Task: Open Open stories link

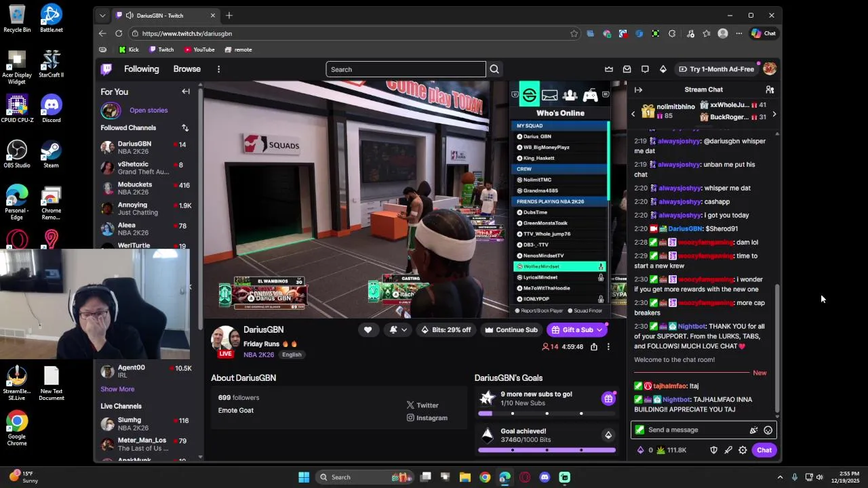Action: 149,110
